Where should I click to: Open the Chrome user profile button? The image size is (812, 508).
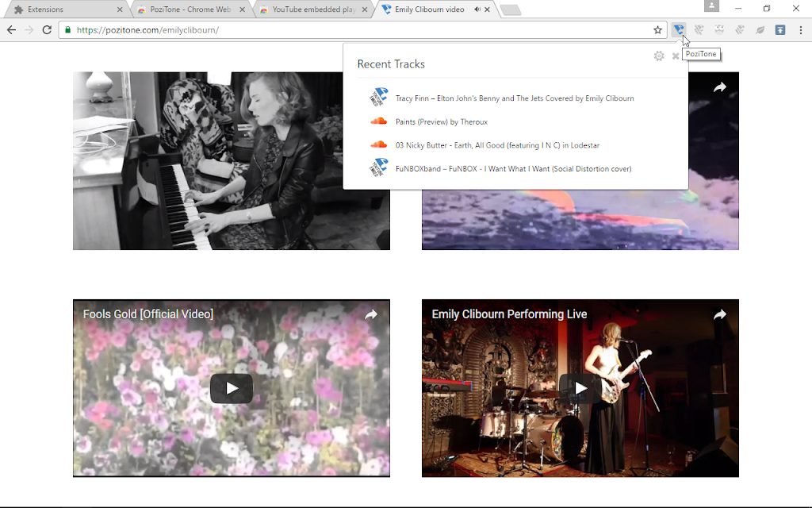(711, 6)
